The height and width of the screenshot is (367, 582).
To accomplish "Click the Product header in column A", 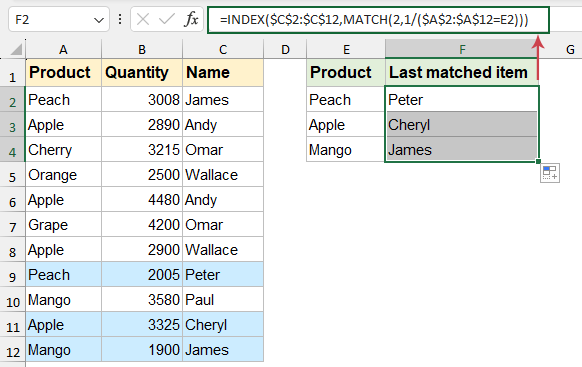I will pos(63,73).
